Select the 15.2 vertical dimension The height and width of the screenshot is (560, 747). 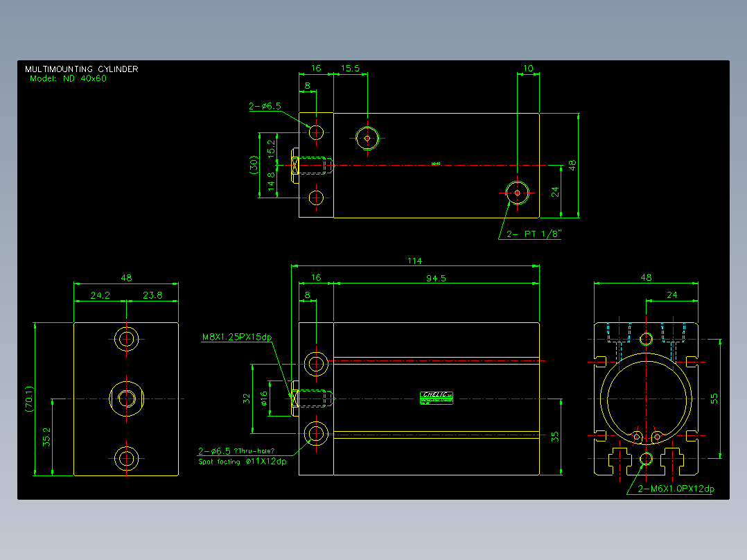pos(271,149)
